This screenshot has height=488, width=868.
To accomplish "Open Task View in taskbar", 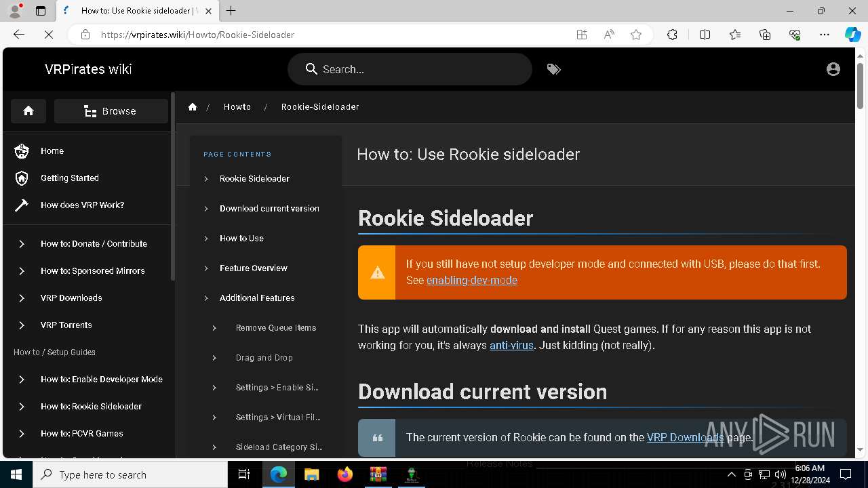I will point(244,474).
